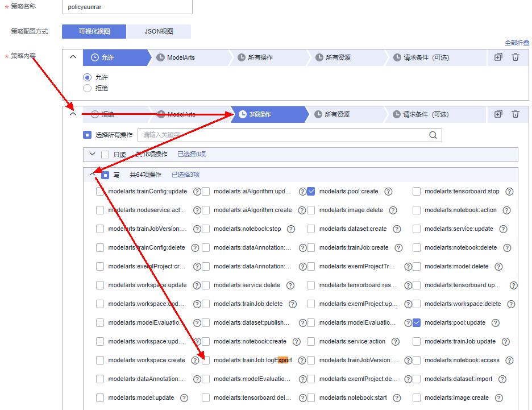Switch to 可视化视图 tab
Image resolution: width=532 pixels, height=410 pixels.
pos(94,32)
